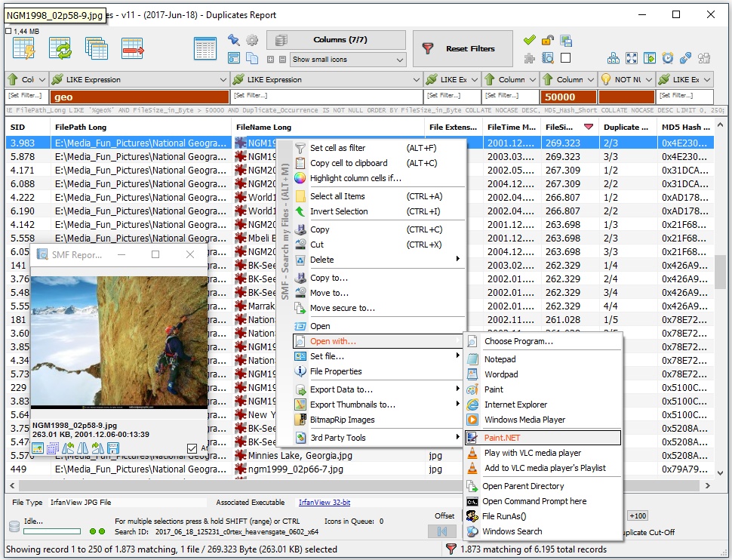Open the Col filter dropdown above SID

click(26, 79)
